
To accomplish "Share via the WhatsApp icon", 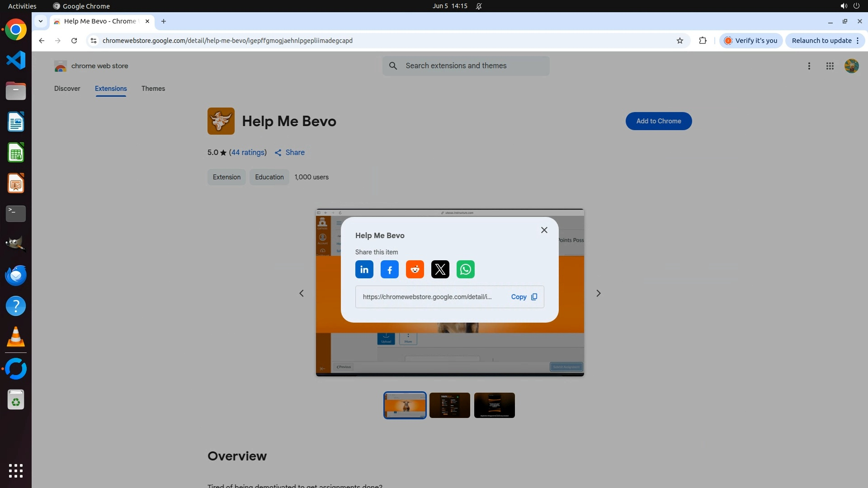I will coord(465,270).
